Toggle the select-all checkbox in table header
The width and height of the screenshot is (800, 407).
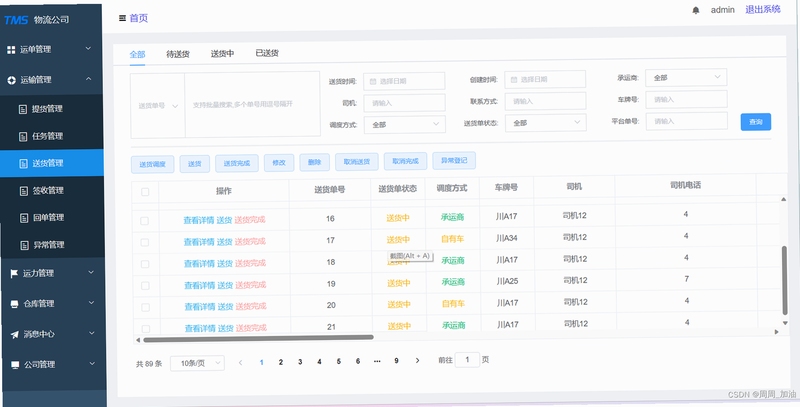coord(145,192)
